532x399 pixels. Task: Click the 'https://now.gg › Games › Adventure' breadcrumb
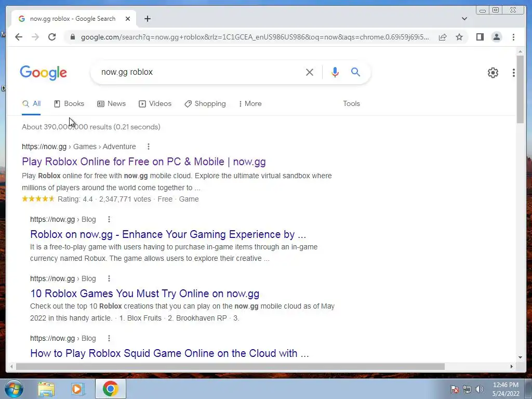[79, 147]
